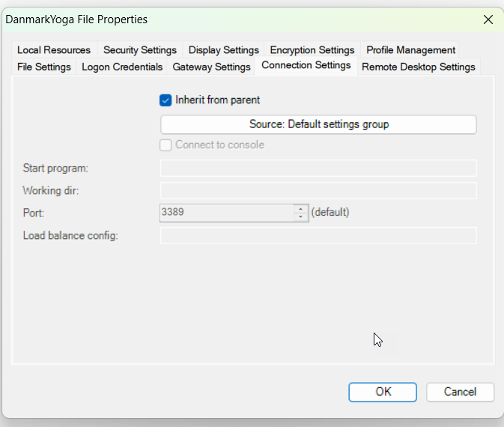Click the Port number field
The image size is (504, 427).
tap(227, 213)
